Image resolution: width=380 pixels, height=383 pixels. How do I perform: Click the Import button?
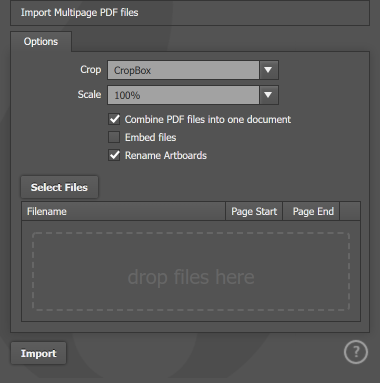point(38,353)
